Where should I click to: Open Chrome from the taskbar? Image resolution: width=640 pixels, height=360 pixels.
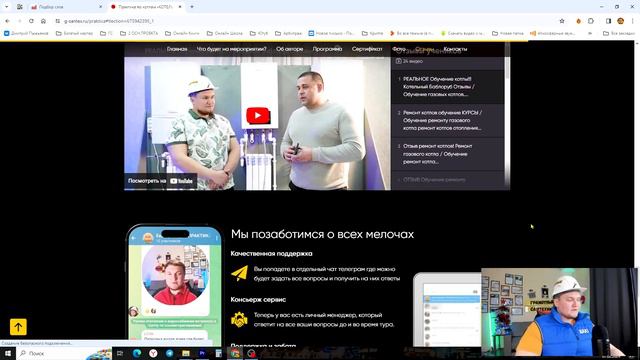click(x=235, y=353)
